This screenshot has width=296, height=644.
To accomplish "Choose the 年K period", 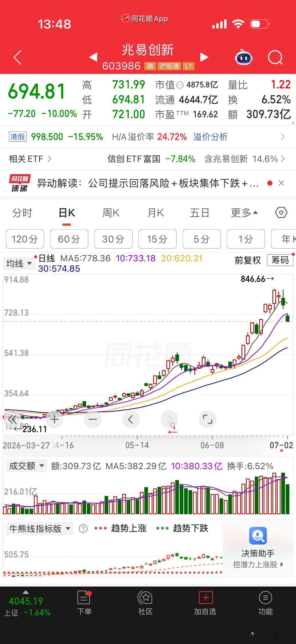I will 284,239.
